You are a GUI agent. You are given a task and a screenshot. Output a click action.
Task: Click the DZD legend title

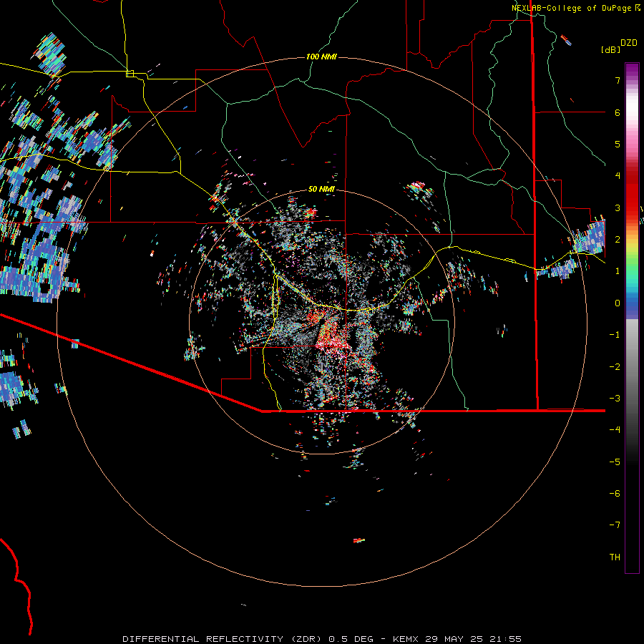[629, 43]
